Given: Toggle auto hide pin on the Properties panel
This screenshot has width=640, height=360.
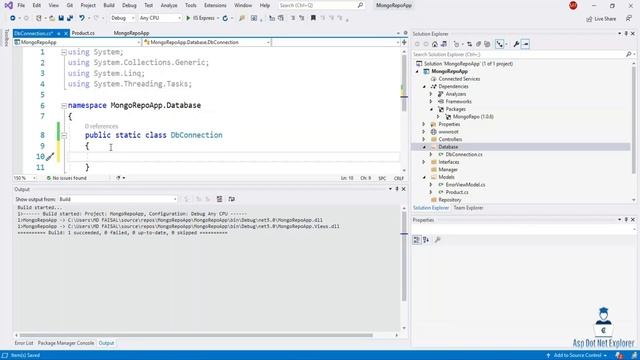Looking at the screenshot, I should pos(626,220).
